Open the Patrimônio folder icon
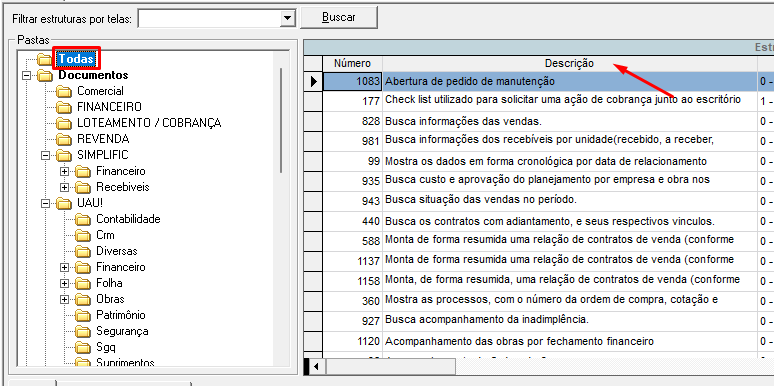Viewport: 774px width, 386px height. click(83, 315)
